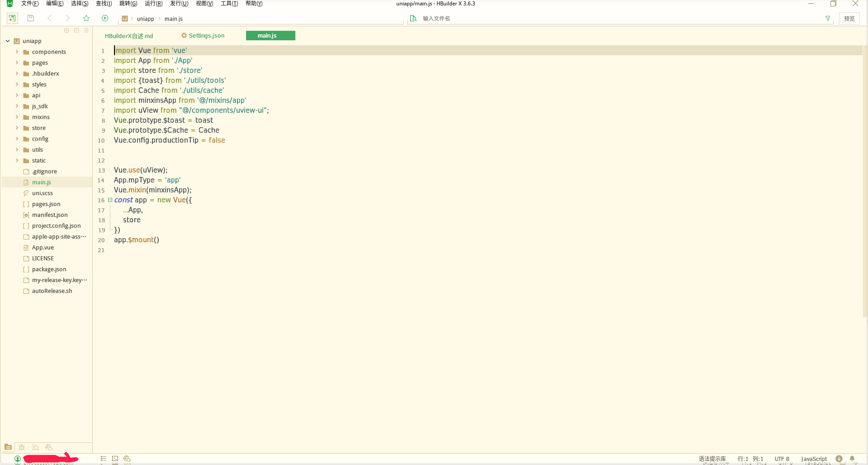Open uni.scss in the project tree

tap(43, 193)
